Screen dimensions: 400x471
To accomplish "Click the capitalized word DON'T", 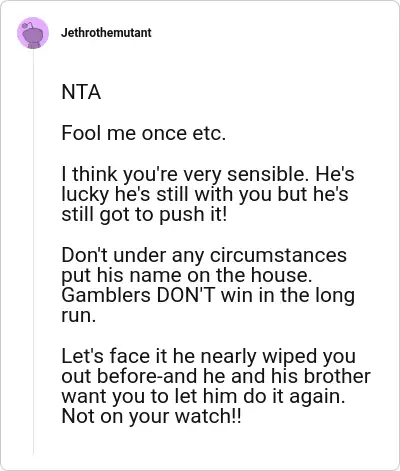I will pyautogui.click(x=186, y=295).
